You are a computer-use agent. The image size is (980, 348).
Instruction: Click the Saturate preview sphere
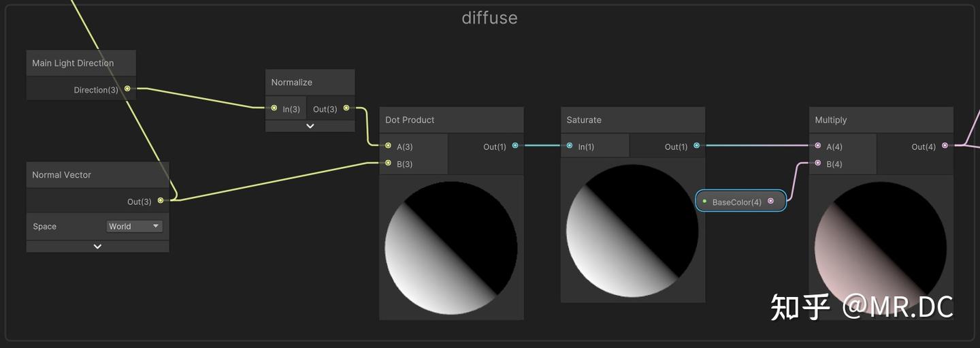coord(632,230)
